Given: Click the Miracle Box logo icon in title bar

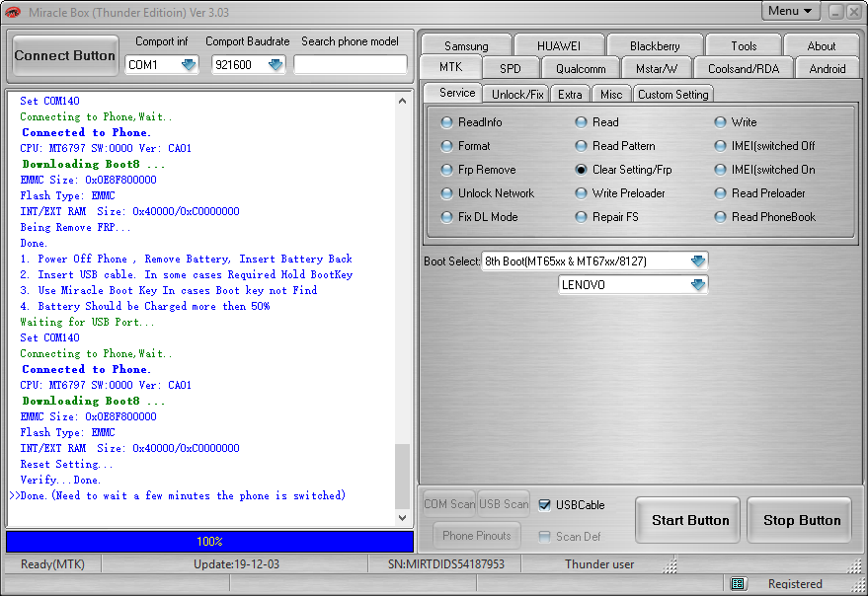Looking at the screenshot, I should (12, 12).
